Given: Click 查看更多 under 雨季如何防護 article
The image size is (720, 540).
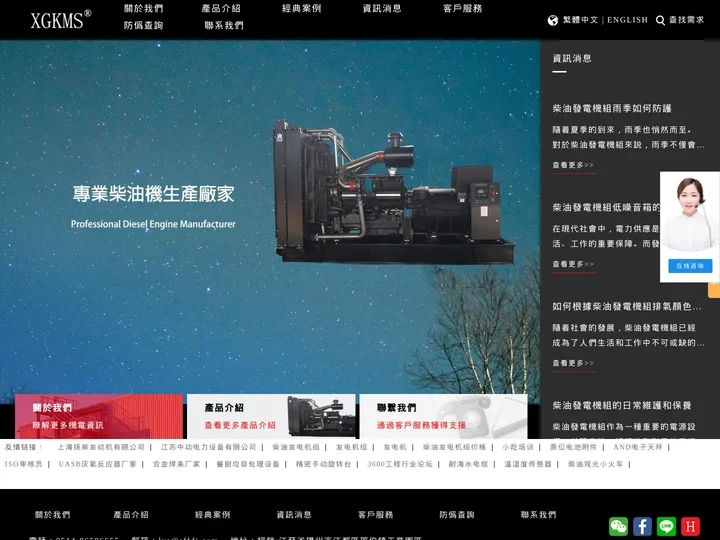Looking at the screenshot, I should [573, 165].
